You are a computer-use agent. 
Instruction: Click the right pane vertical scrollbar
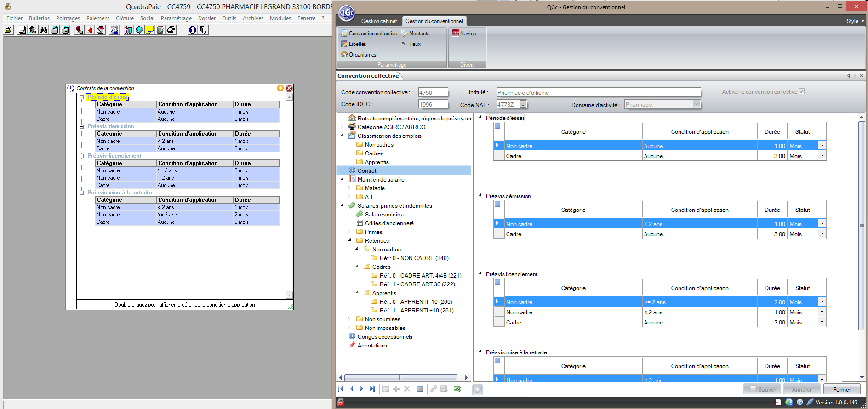[862, 225]
